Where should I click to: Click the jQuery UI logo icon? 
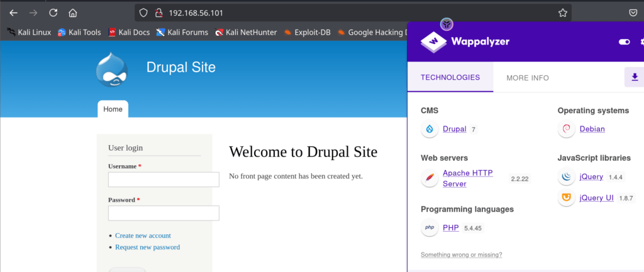(x=567, y=198)
